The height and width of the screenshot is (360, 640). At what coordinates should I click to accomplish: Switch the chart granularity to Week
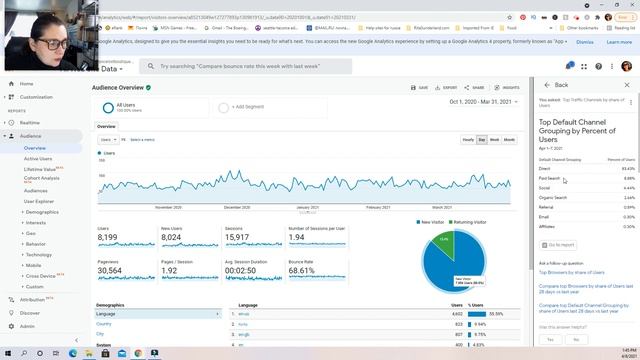pyautogui.click(x=494, y=140)
